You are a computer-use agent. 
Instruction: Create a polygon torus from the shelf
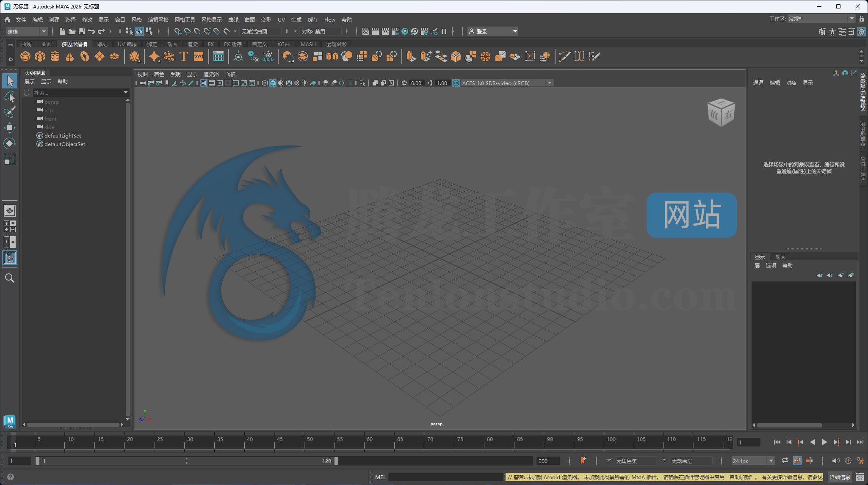(85, 56)
